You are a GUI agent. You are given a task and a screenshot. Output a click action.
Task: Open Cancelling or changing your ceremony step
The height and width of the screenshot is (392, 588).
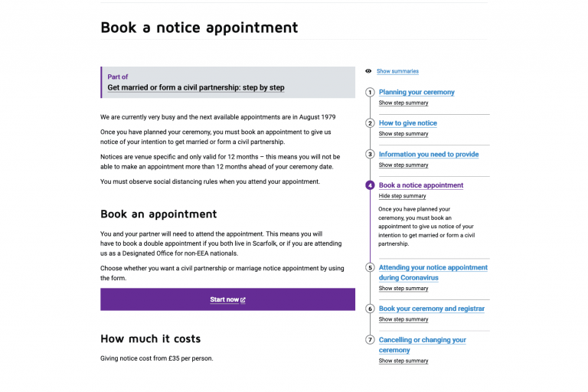tap(422, 345)
